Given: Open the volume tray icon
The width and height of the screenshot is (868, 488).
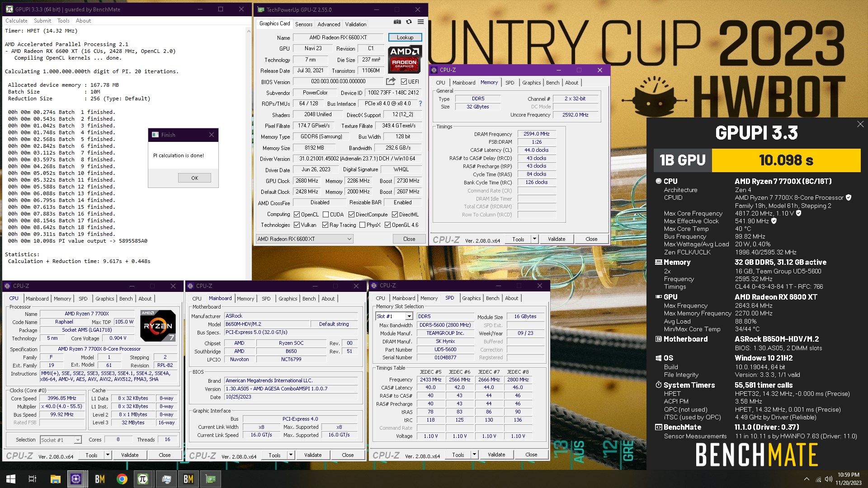Looking at the screenshot, I should [x=828, y=479].
